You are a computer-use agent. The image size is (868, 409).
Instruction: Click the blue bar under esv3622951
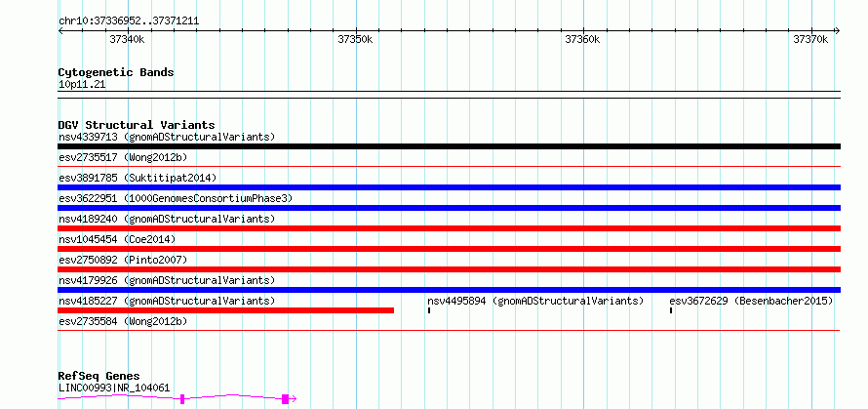pos(449,208)
